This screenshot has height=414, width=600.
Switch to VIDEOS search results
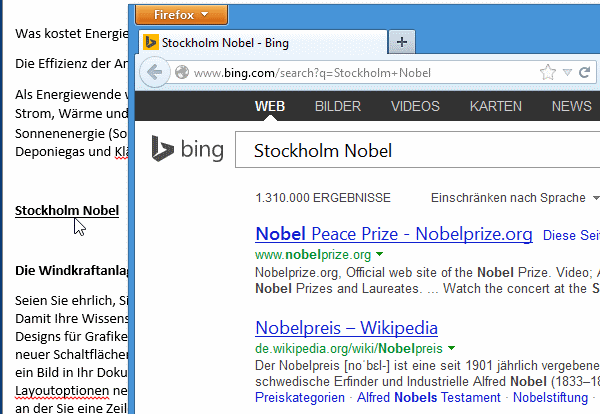point(415,106)
